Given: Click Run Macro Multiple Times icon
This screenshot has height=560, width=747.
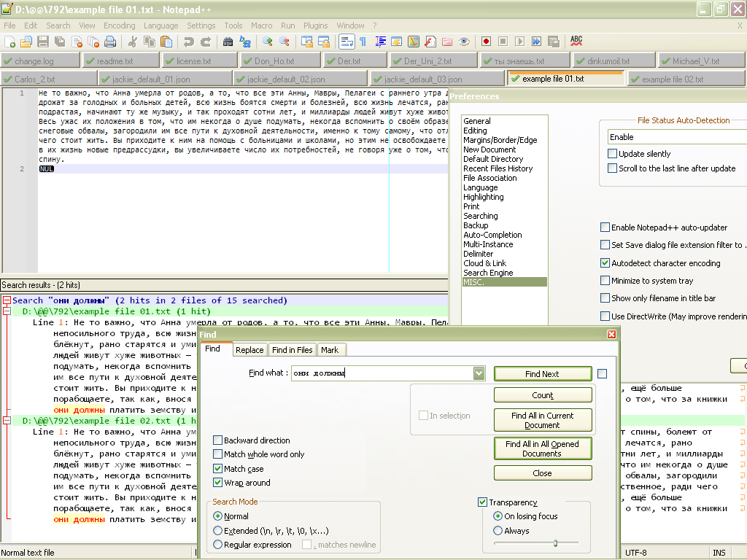Looking at the screenshot, I should [536, 42].
